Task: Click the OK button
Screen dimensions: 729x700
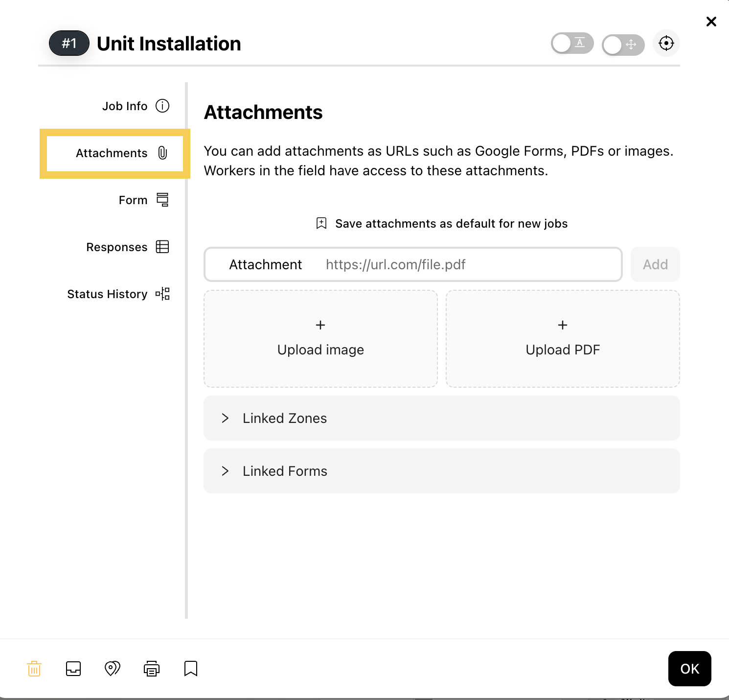Action: point(690,669)
